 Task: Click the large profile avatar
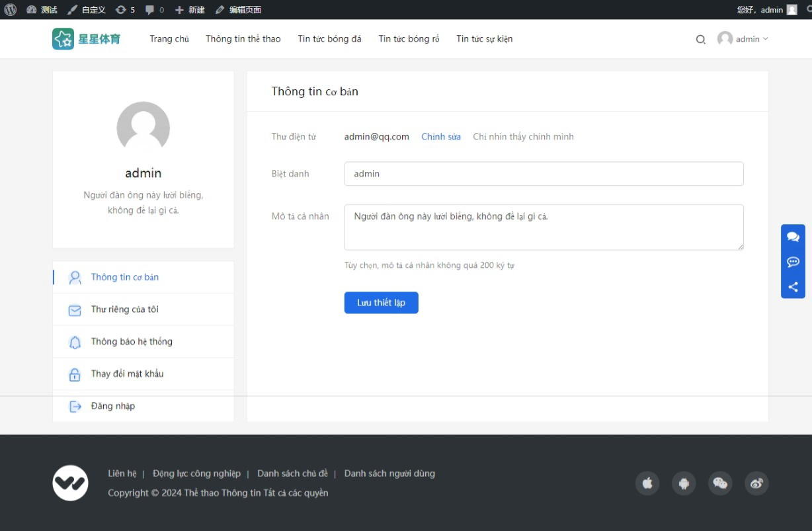click(143, 128)
